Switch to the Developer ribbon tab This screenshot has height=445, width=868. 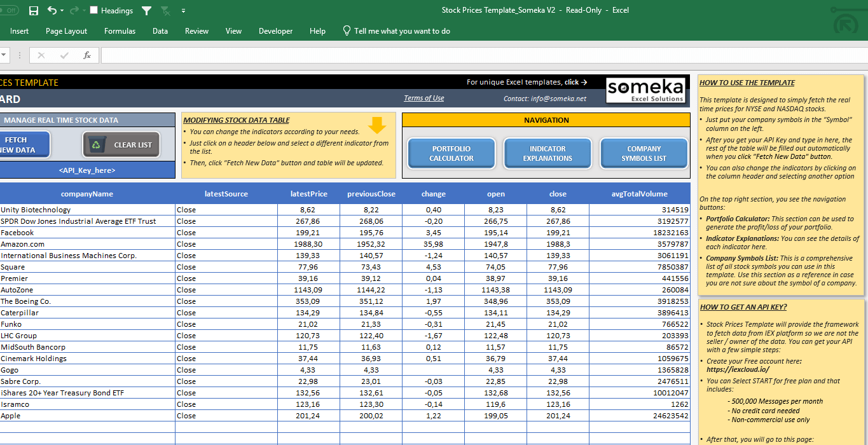coord(275,31)
